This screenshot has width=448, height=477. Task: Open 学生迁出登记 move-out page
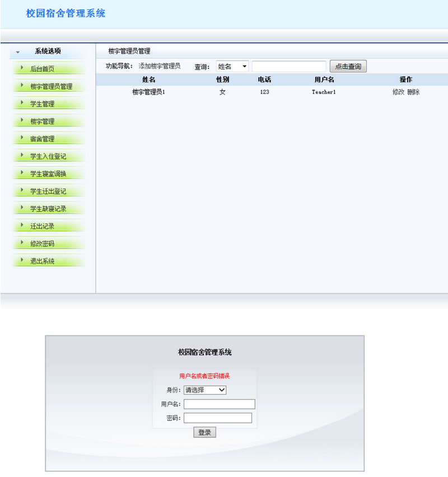click(x=48, y=190)
